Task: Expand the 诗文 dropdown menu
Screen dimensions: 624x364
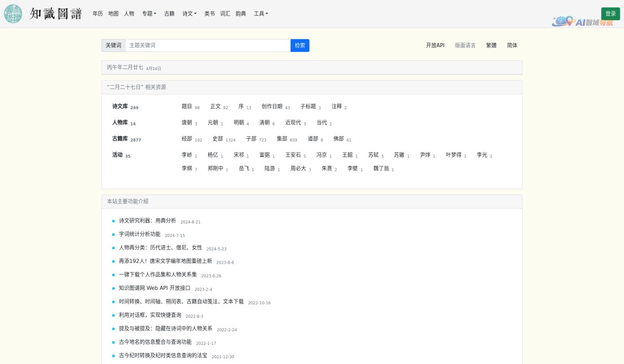Action: pyautogui.click(x=189, y=14)
